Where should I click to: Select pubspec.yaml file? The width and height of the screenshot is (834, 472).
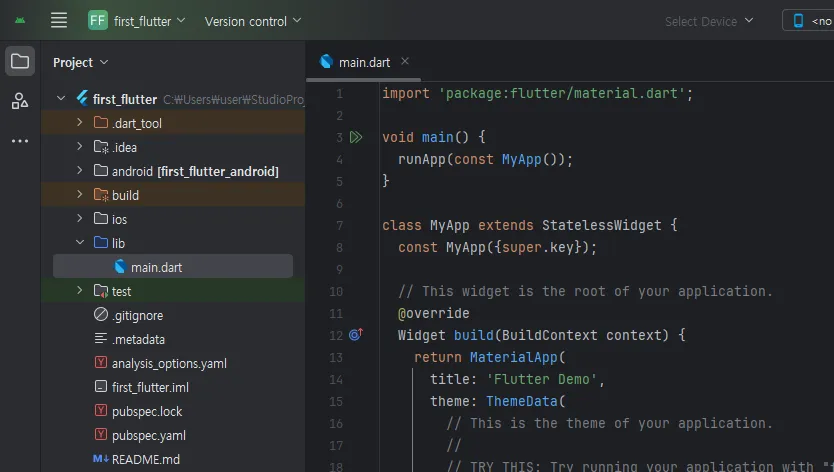(x=148, y=435)
